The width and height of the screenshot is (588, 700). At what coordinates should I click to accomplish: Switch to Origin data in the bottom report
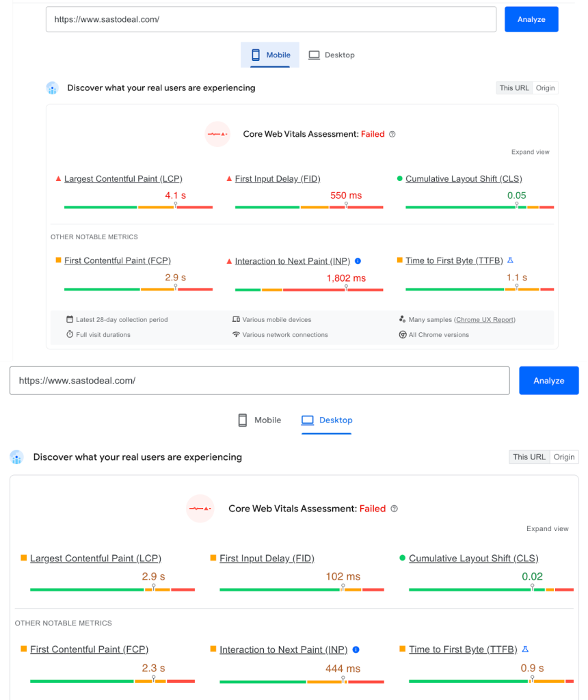click(564, 457)
